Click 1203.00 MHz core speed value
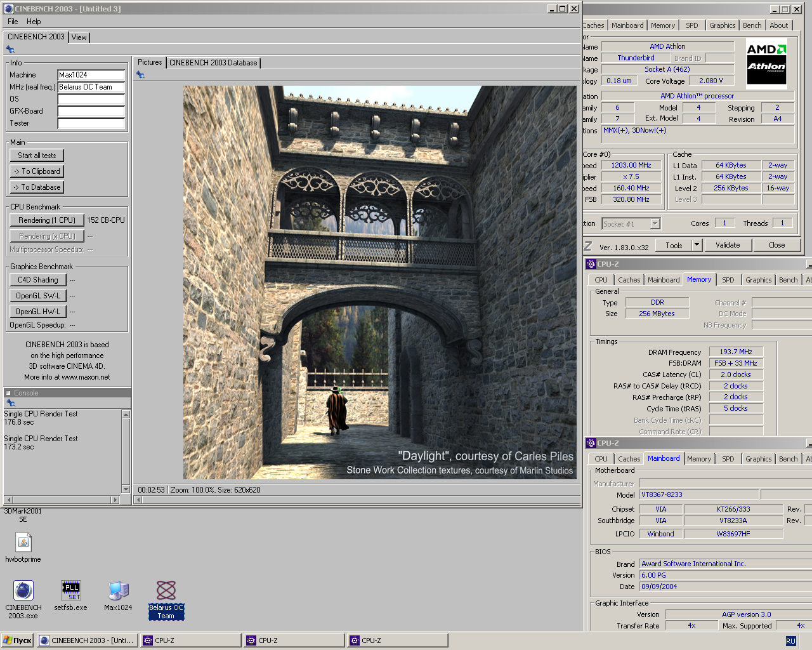The image size is (812, 650). pos(631,165)
